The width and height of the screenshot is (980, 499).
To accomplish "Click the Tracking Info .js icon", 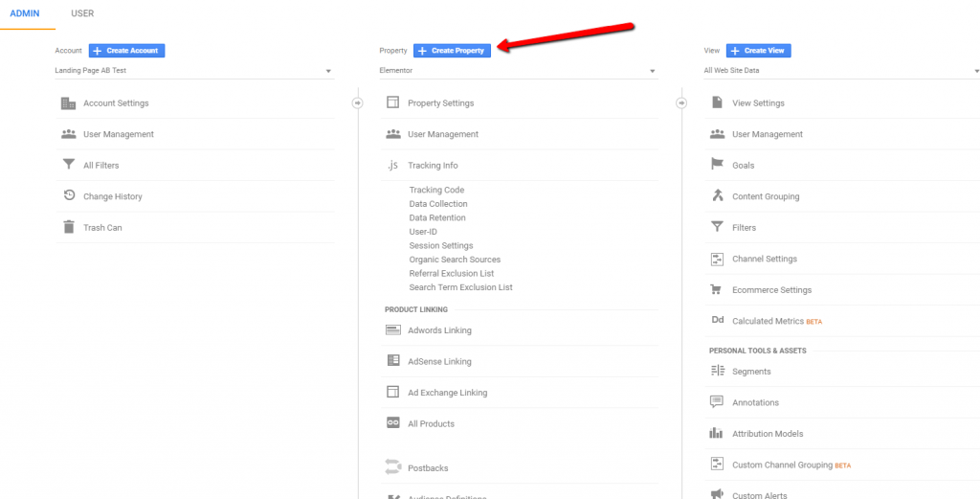I will 392,166.
